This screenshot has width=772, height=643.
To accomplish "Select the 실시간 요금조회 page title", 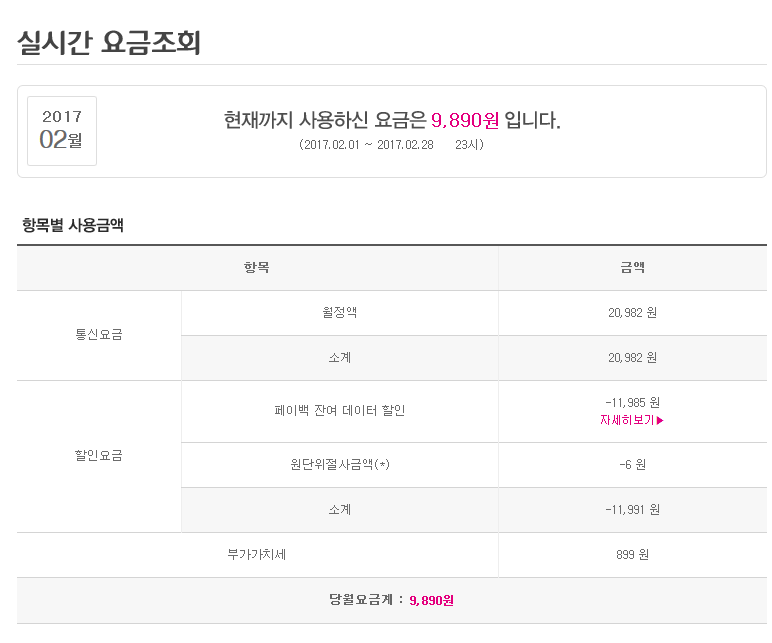I will [109, 41].
